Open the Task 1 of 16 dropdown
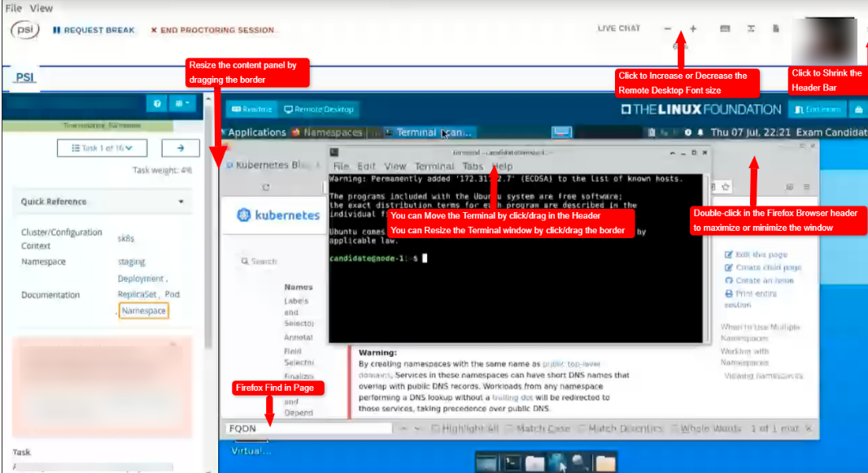Viewport: 868px width, 473px height. pyautogui.click(x=102, y=148)
